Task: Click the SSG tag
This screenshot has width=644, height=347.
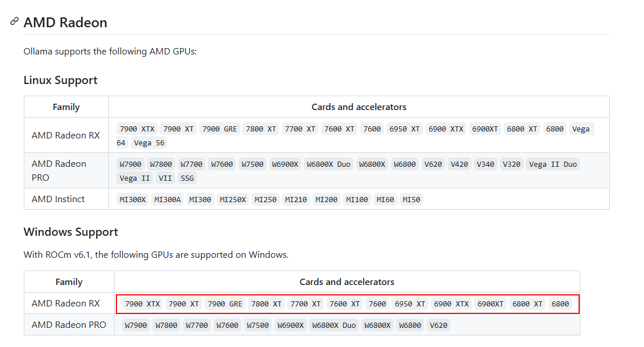Action: click(x=187, y=178)
